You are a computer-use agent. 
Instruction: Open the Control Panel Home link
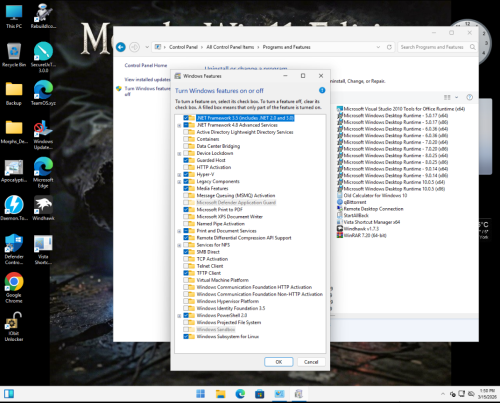[x=146, y=65]
